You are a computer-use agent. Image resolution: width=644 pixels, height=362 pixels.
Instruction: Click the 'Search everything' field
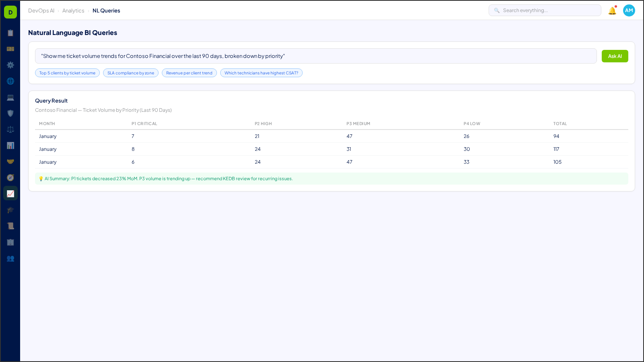[545, 10]
